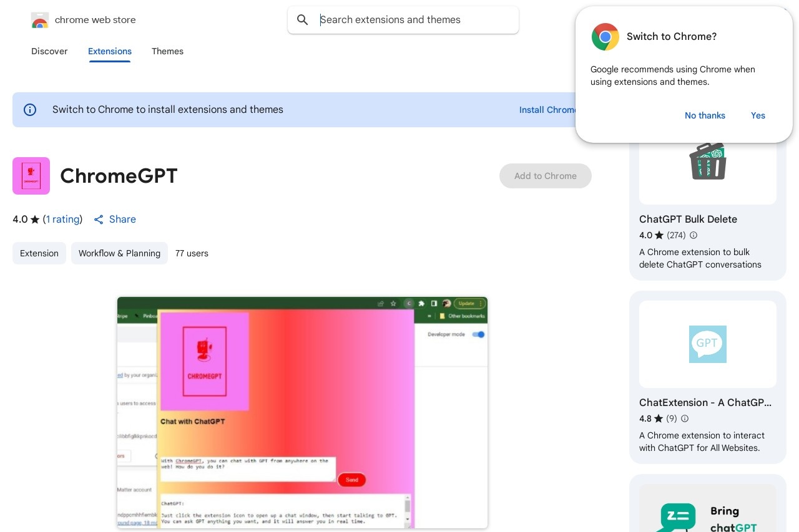Select the Workflow & Planning chip
This screenshot has height=532, width=799.
[119, 253]
